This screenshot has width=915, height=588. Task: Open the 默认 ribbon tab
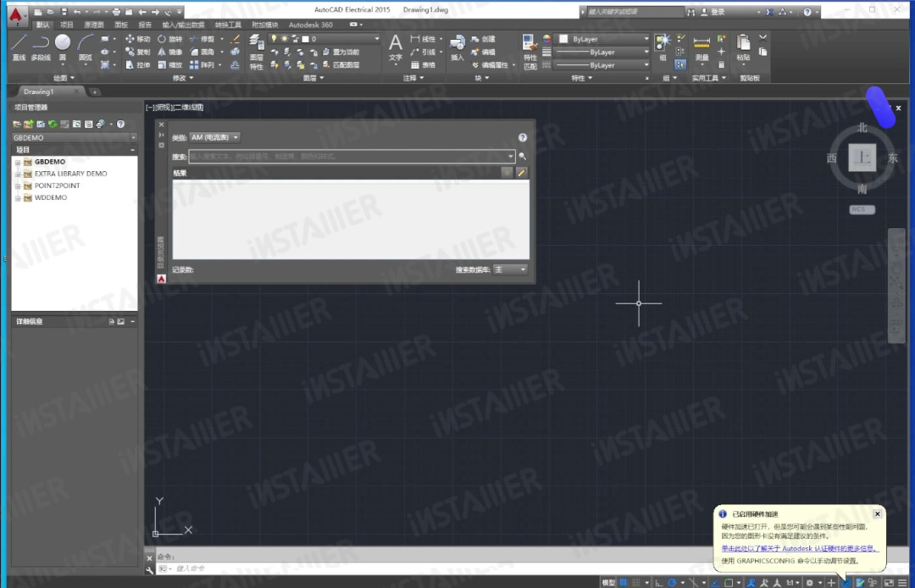[43, 25]
